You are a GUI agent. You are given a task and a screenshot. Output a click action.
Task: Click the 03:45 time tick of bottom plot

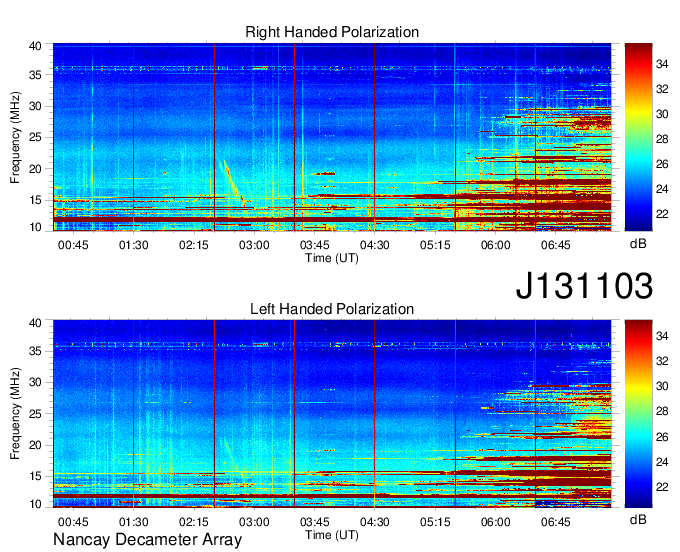[x=314, y=522]
